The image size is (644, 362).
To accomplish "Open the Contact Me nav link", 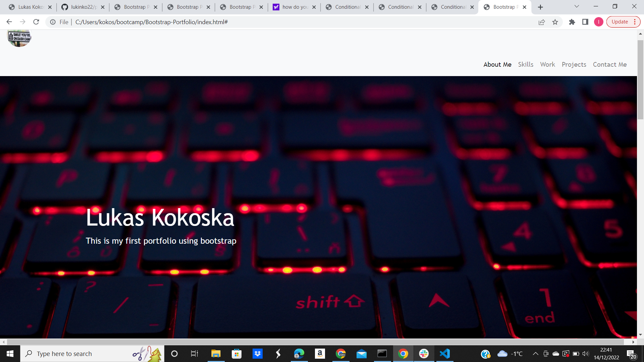I will pos(610,64).
